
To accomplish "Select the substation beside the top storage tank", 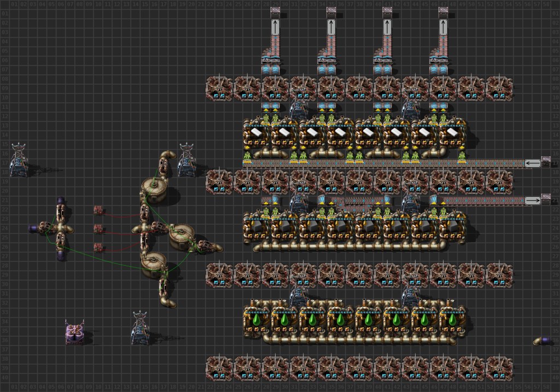I will (186, 160).
